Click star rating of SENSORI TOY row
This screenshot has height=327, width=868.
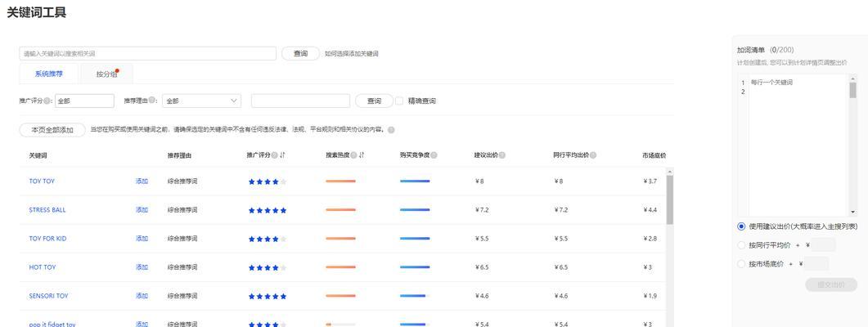pos(268,297)
